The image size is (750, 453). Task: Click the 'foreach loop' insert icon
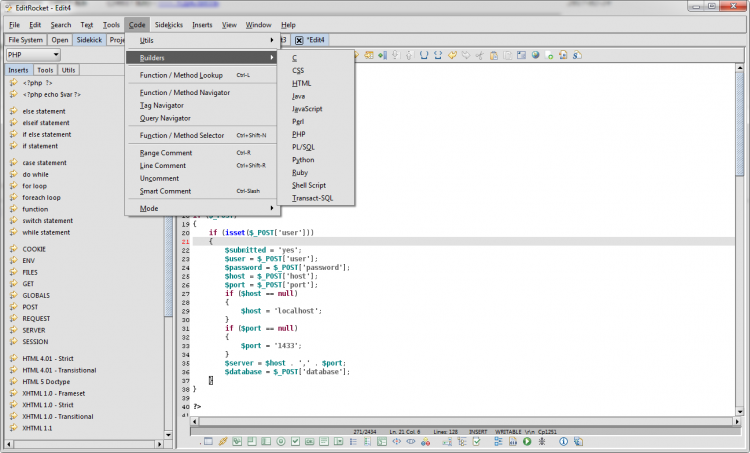[14, 198]
